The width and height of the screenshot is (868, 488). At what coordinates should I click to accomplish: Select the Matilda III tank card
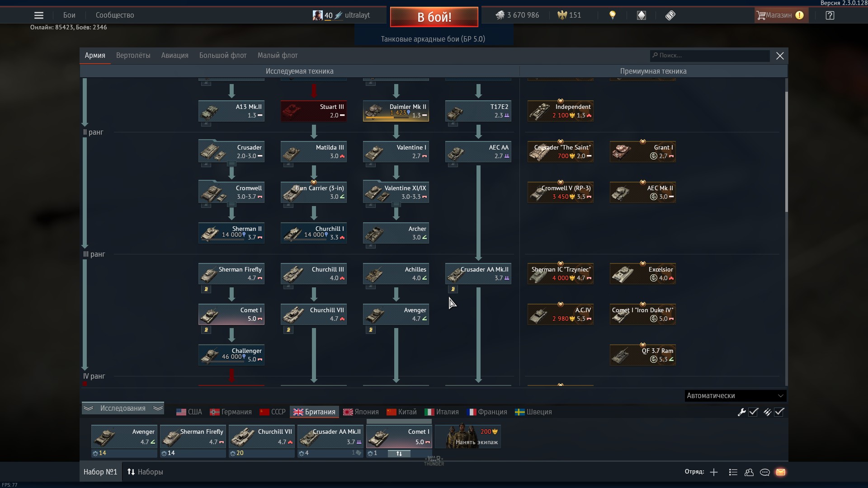click(x=314, y=152)
